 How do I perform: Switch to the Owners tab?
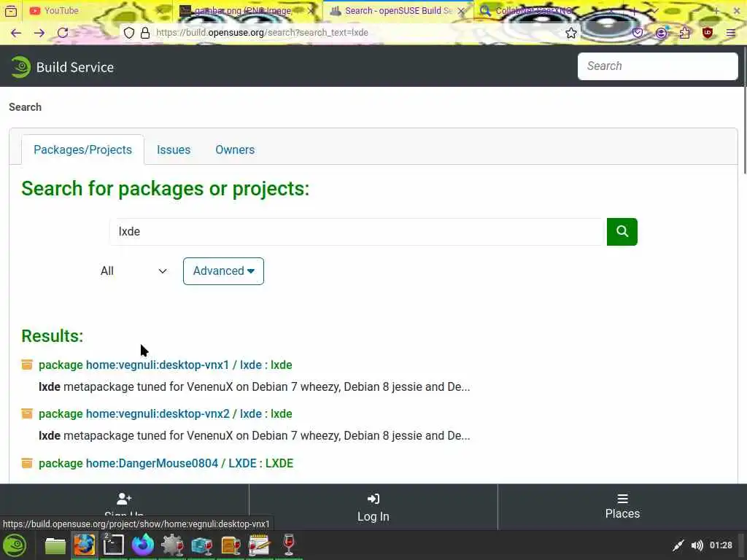tap(235, 149)
